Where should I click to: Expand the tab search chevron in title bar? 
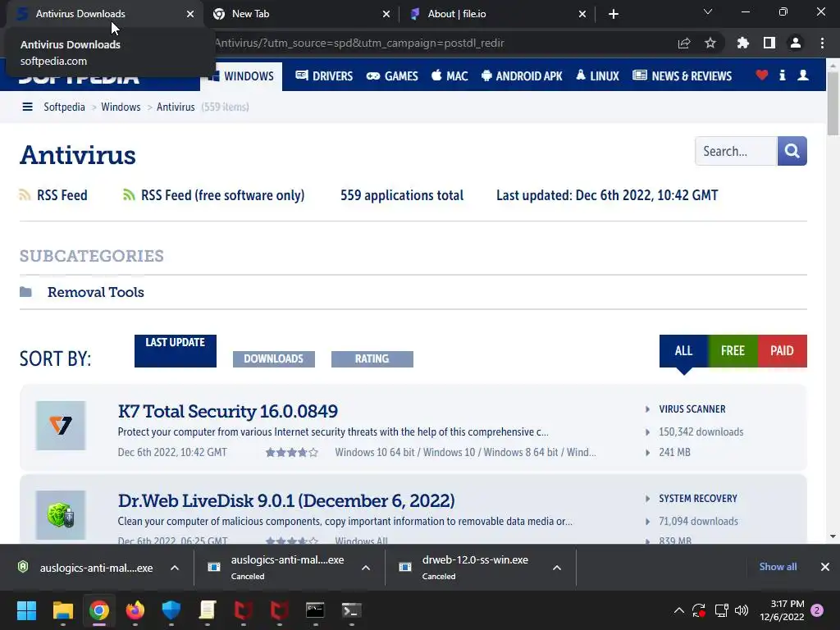[x=708, y=11]
